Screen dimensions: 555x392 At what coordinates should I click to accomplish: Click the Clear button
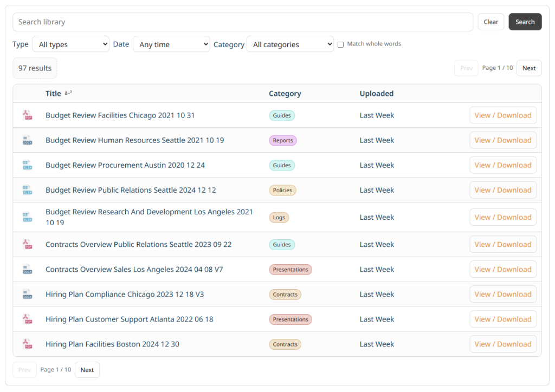(x=491, y=22)
